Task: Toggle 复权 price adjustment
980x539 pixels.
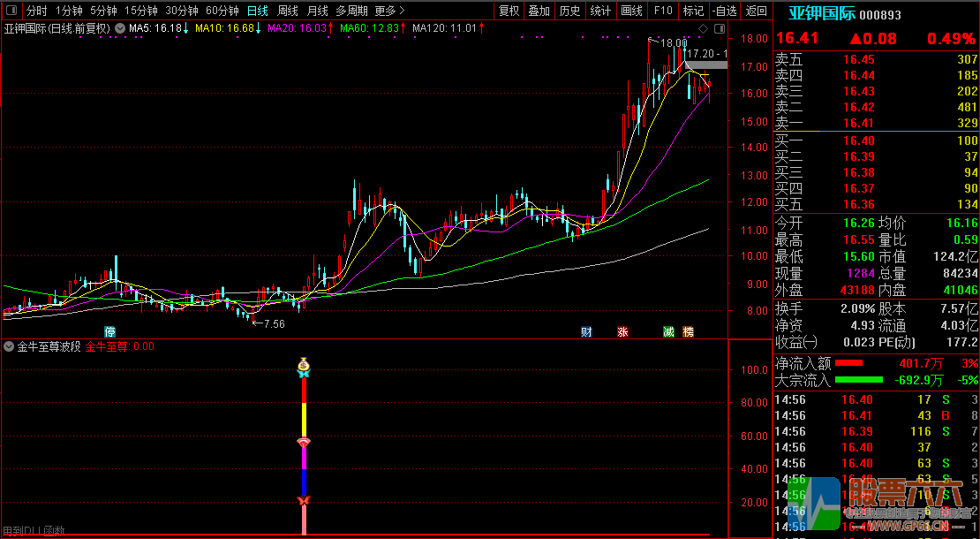Action: tap(509, 11)
